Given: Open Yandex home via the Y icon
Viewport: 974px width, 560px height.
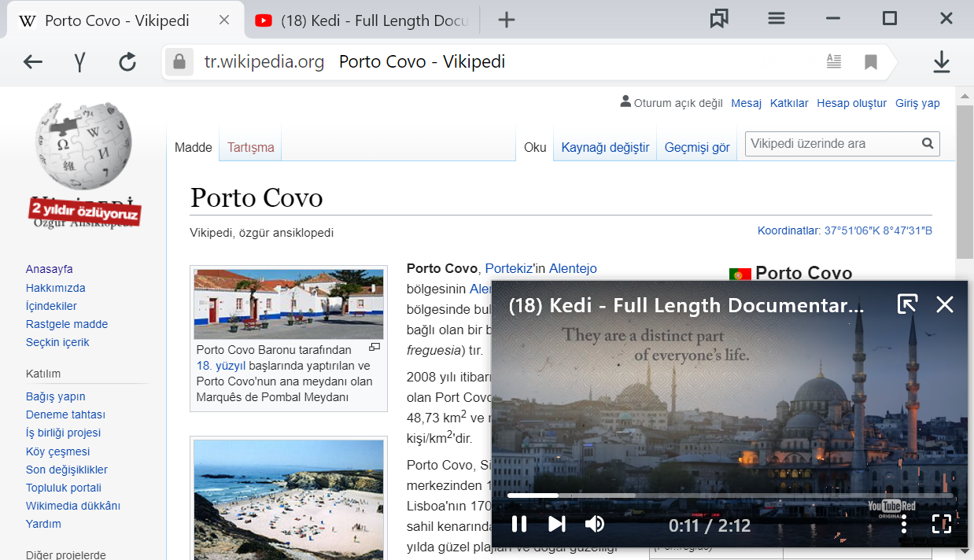Looking at the screenshot, I should tap(79, 62).
